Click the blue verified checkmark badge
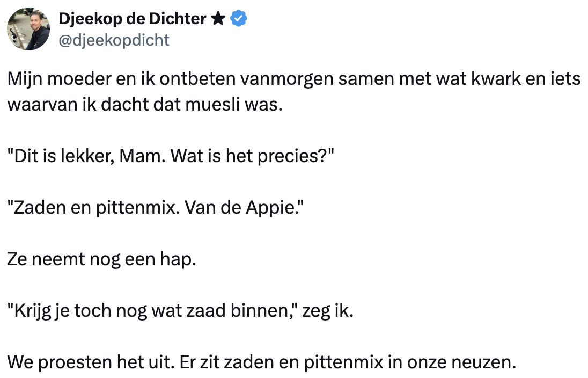Screen dimensions: 588x378 (x=239, y=19)
